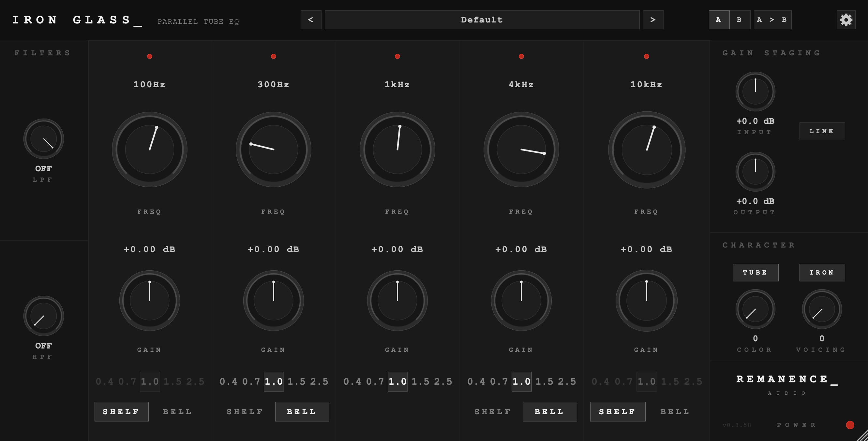Set 1kHz band Q to 0.4
Image resolution: width=868 pixels, height=441 pixels.
352,381
